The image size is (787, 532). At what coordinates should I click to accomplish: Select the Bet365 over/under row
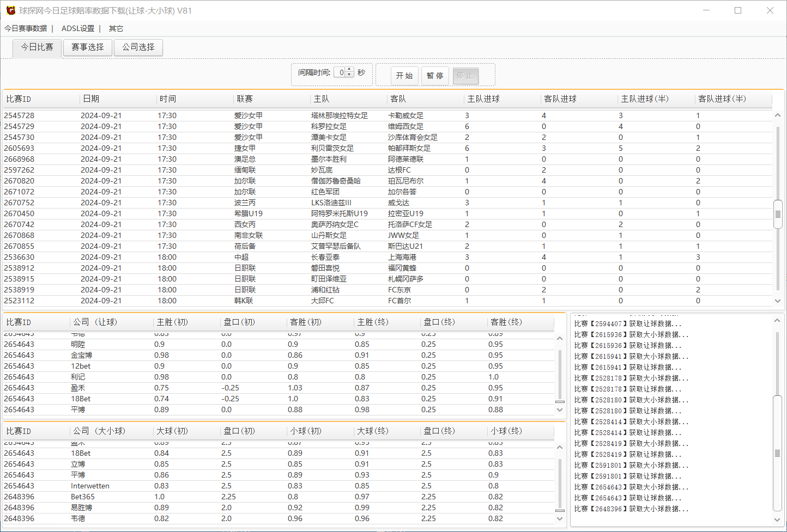pyautogui.click(x=279, y=497)
